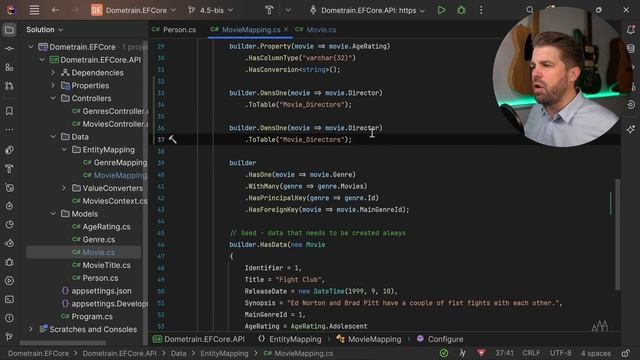Expand Scratches and Consoles node
Image resolution: width=640 pixels, height=360 pixels.
click(x=31, y=329)
